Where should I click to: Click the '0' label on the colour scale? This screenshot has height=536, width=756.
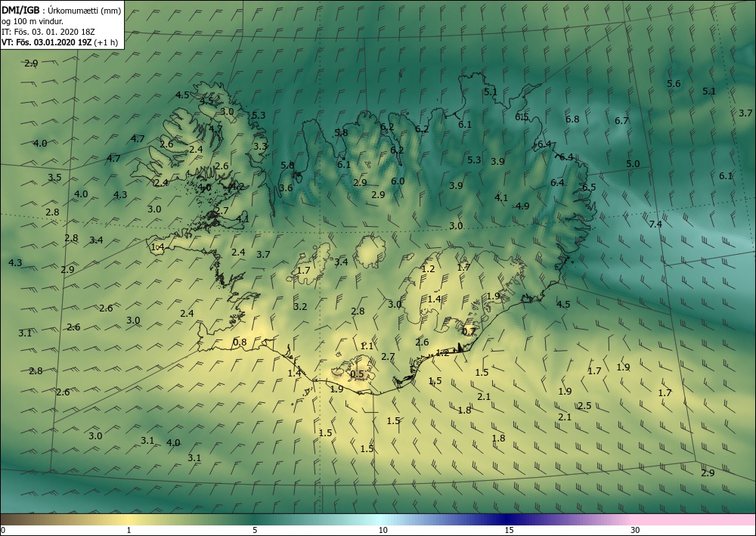click(3, 530)
